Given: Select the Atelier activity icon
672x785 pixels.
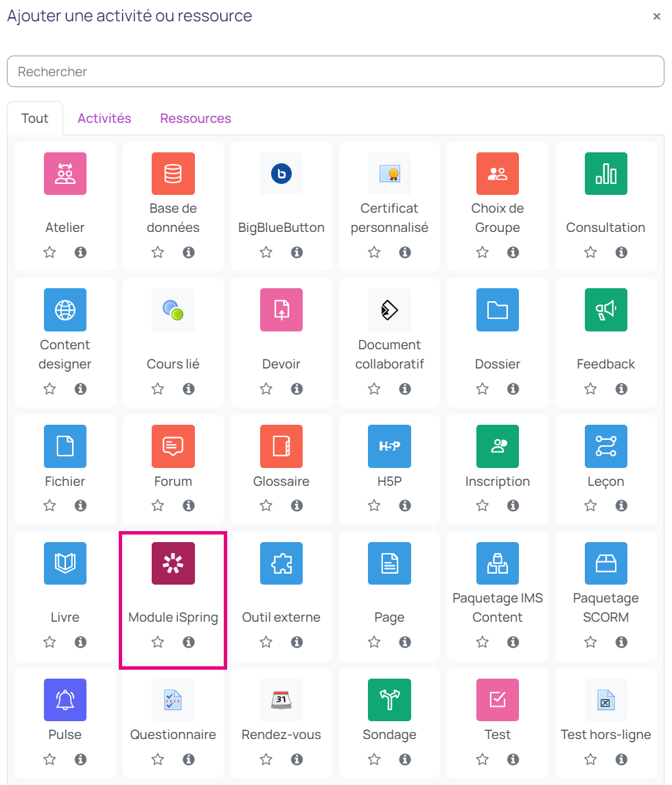Looking at the screenshot, I should [65, 174].
